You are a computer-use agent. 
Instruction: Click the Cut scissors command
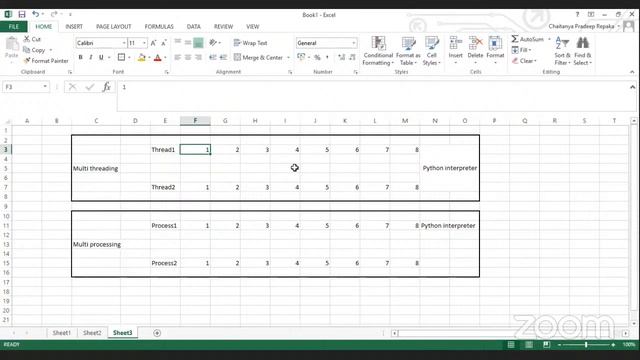pos(32,39)
